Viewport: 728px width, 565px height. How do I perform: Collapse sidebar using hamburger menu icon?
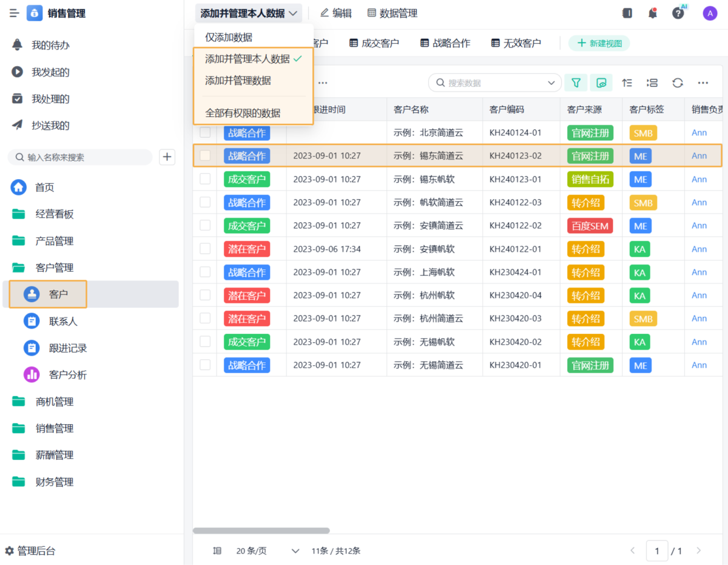click(14, 13)
